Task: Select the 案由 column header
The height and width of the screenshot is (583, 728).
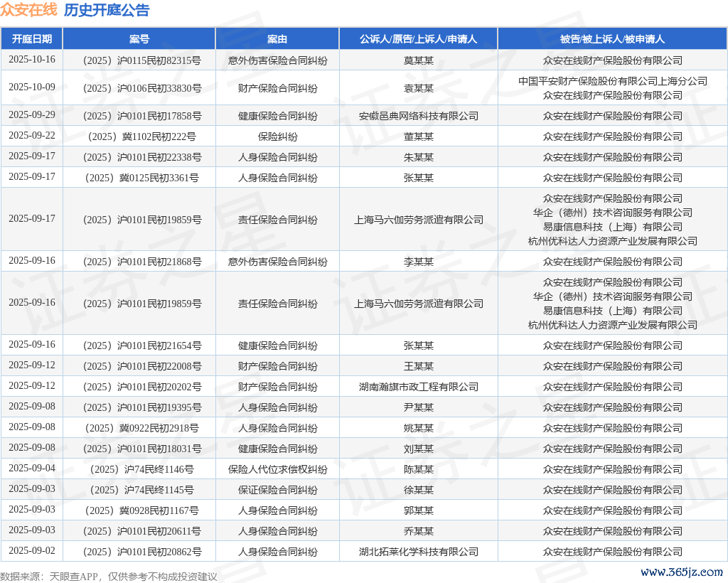Action: pos(277,39)
